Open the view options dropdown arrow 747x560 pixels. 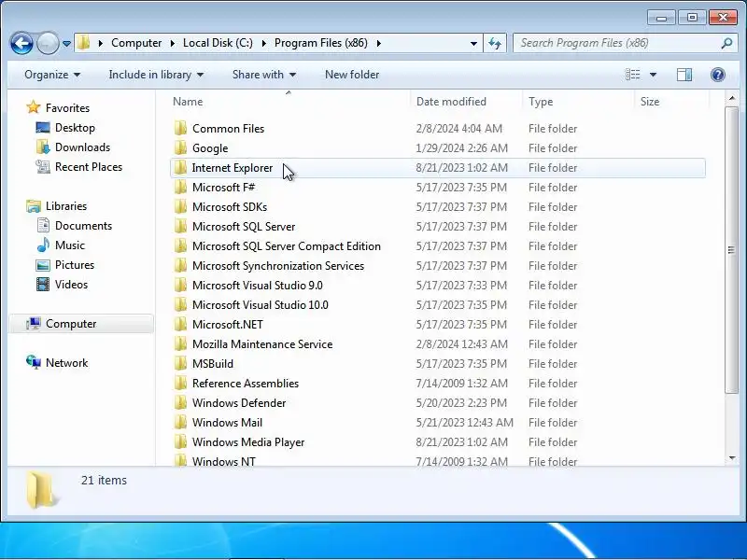(x=653, y=75)
